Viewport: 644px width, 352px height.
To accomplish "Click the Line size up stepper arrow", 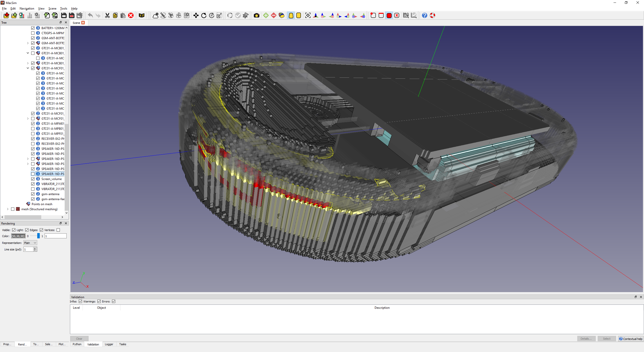I will coord(35,248).
